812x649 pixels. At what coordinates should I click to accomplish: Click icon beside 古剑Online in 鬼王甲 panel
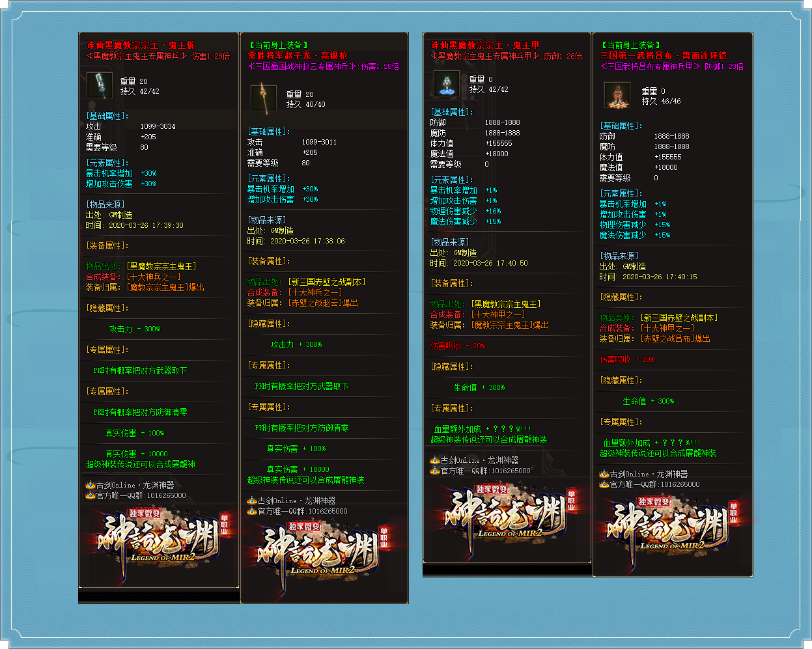[x=435, y=460]
